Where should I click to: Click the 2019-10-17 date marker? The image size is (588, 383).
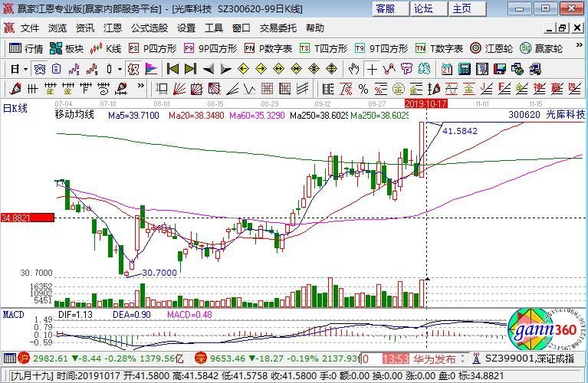[x=426, y=104]
